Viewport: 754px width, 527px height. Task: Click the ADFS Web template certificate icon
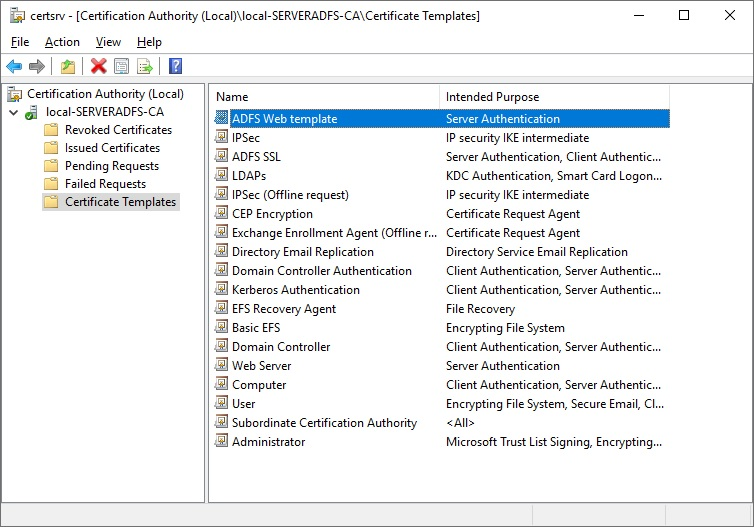(222, 119)
